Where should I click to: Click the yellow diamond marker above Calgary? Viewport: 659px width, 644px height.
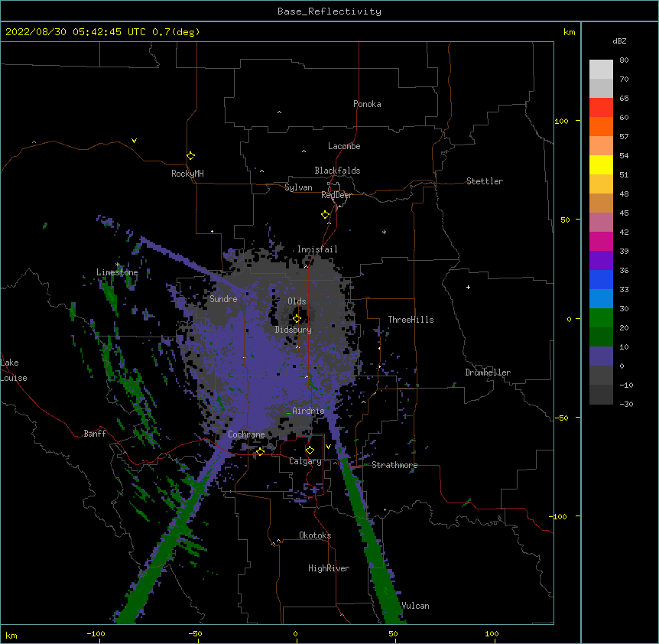(310, 450)
